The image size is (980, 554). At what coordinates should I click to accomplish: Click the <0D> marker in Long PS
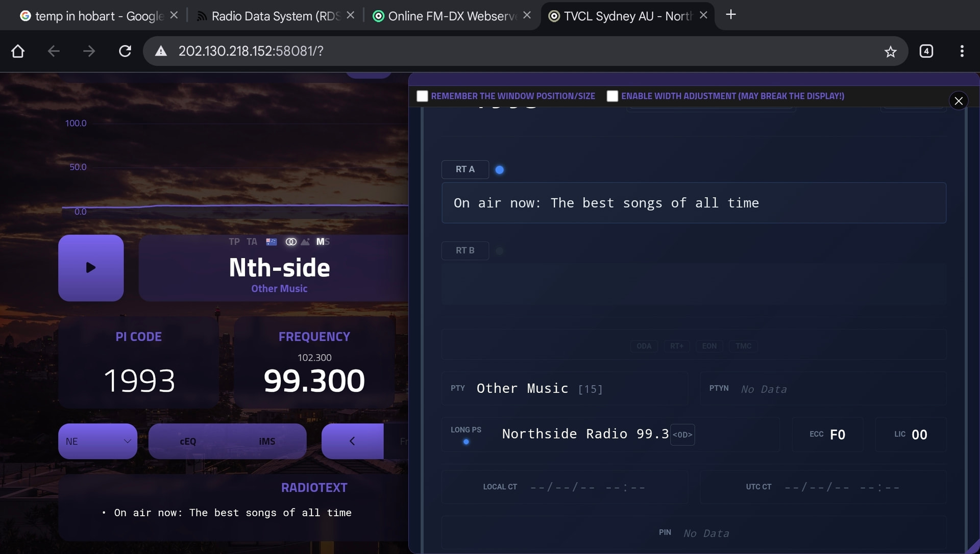[682, 435]
